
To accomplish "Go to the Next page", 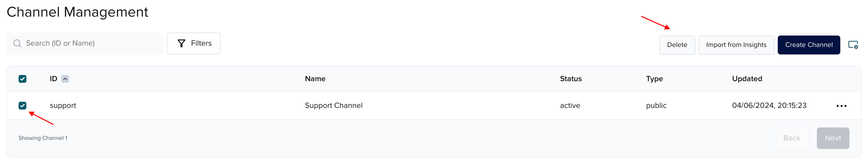I will point(832,138).
